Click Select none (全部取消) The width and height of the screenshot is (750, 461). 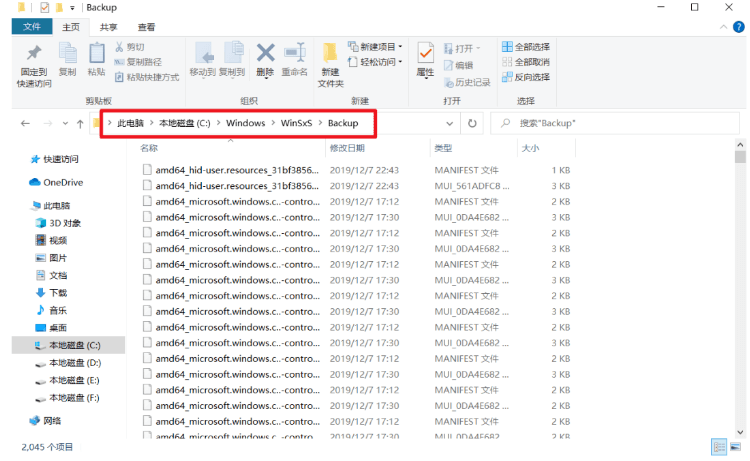point(526,62)
